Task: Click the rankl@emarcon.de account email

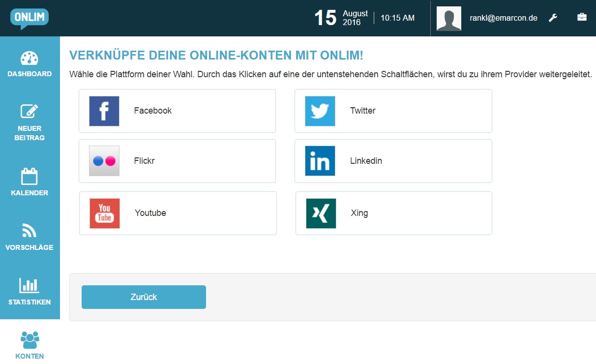Action: point(504,18)
